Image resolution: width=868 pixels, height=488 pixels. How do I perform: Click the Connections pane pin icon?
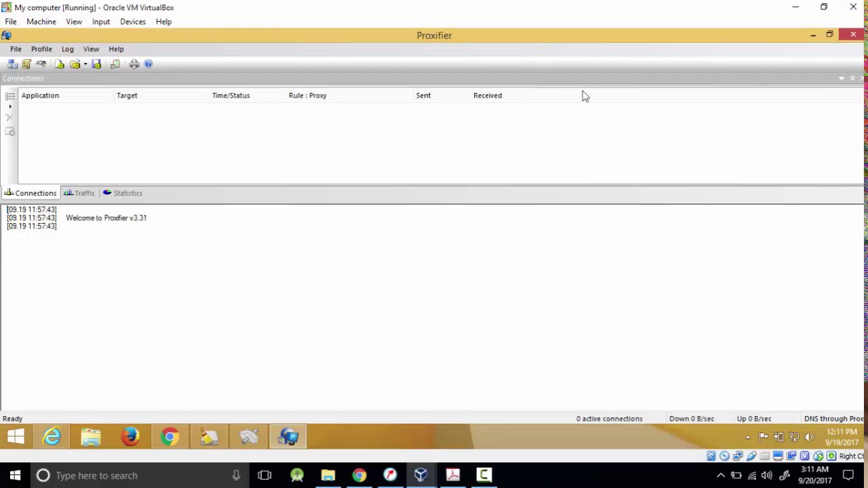coord(852,79)
